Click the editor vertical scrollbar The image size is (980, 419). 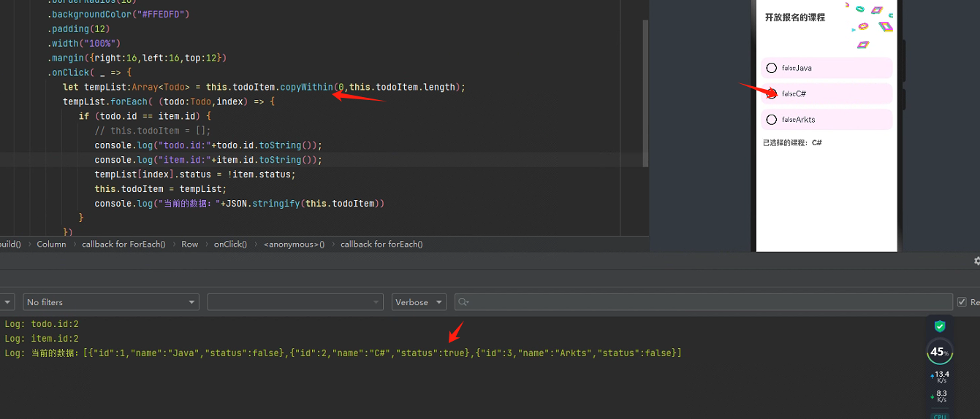coord(645,93)
